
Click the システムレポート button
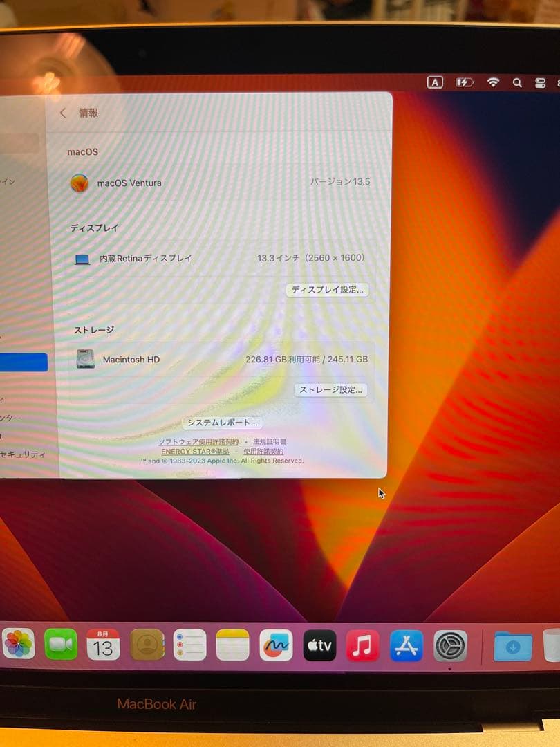(223, 422)
